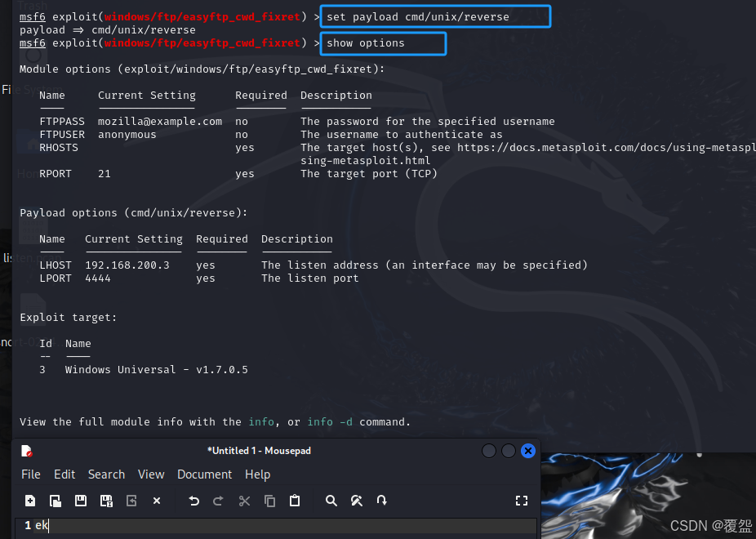Viewport: 756px width, 539px height.
Task: Click 'Module options' heading line
Action: [202, 69]
